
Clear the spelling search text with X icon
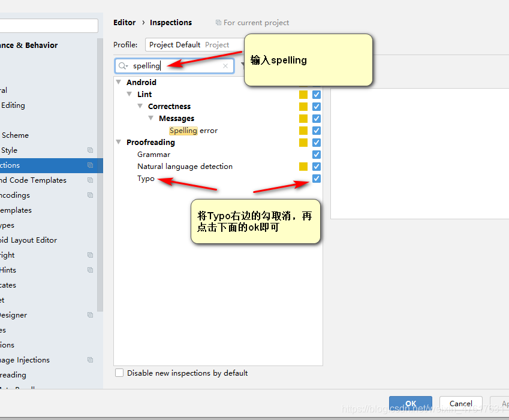pyautogui.click(x=225, y=66)
